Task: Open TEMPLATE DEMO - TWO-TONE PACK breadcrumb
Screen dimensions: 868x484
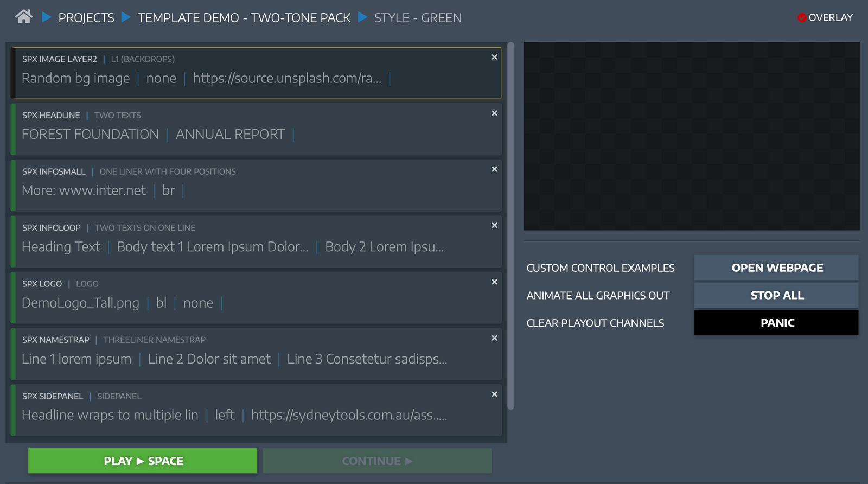Action: click(244, 18)
